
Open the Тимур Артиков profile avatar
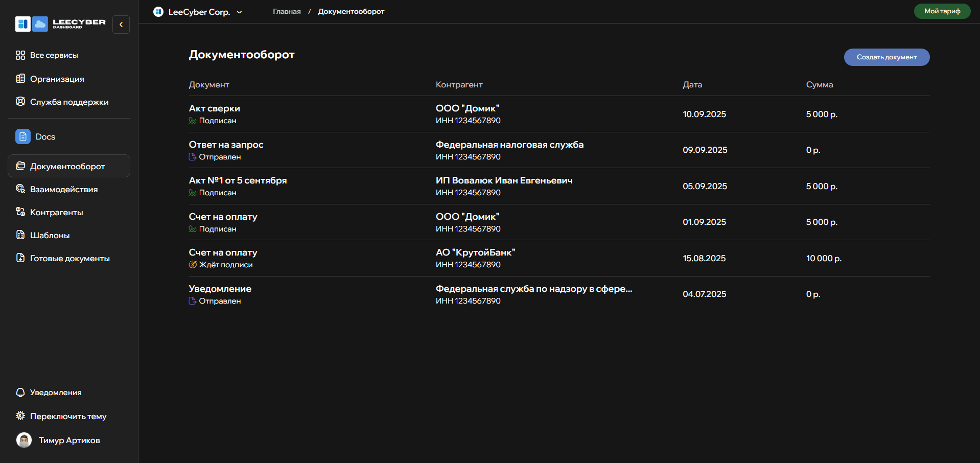pos(24,440)
